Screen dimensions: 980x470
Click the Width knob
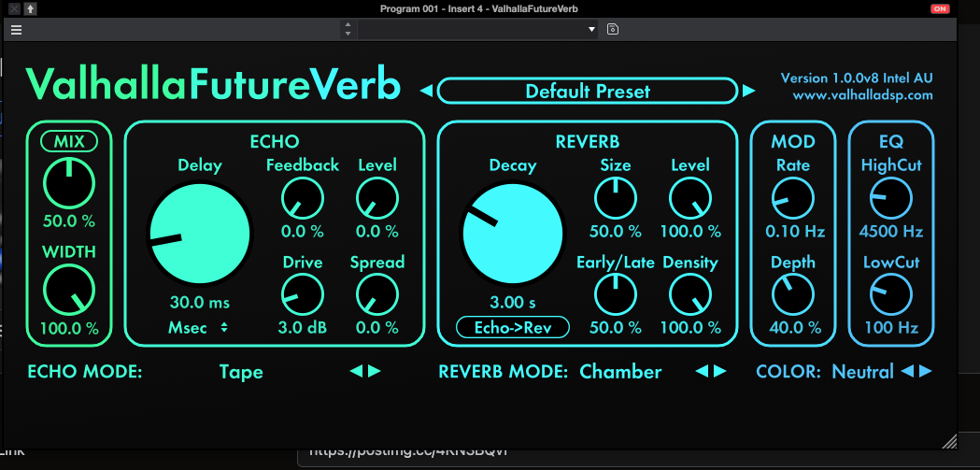69,290
